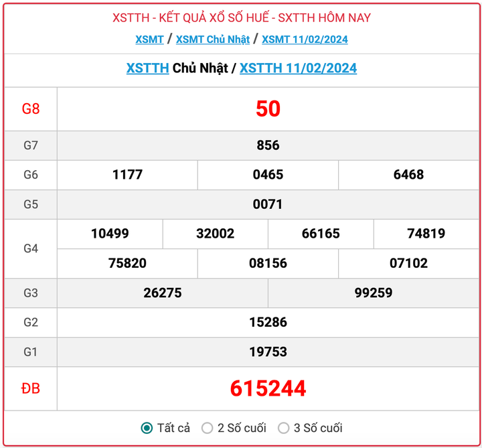This screenshot has height=448, width=482.
Task: Click the G6 result 1177
Action: click(128, 175)
